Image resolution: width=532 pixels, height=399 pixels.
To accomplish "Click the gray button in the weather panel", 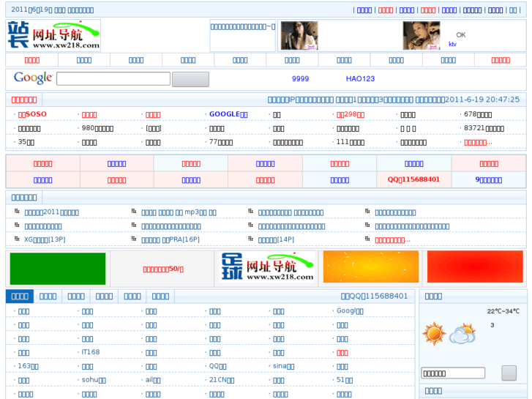I will coord(509,373).
